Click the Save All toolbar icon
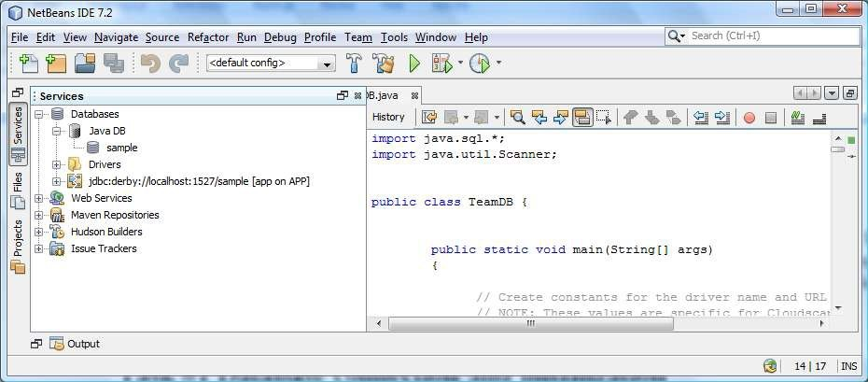 tap(114, 64)
